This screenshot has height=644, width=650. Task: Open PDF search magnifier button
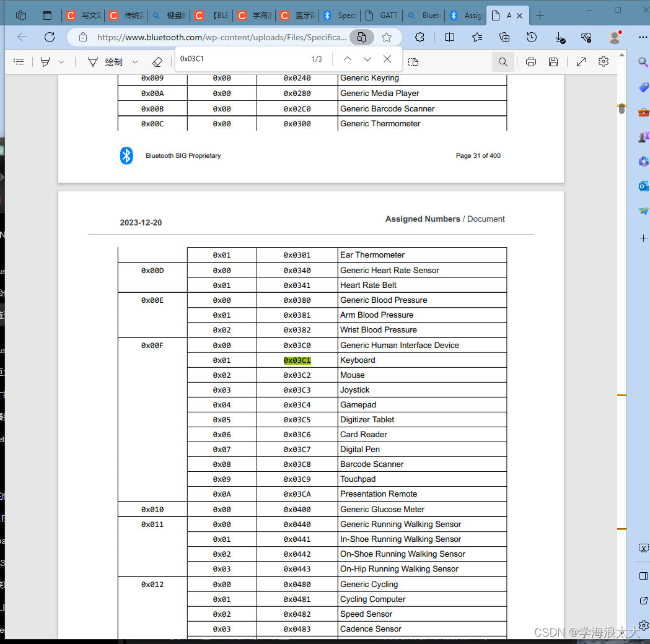pyautogui.click(x=503, y=62)
